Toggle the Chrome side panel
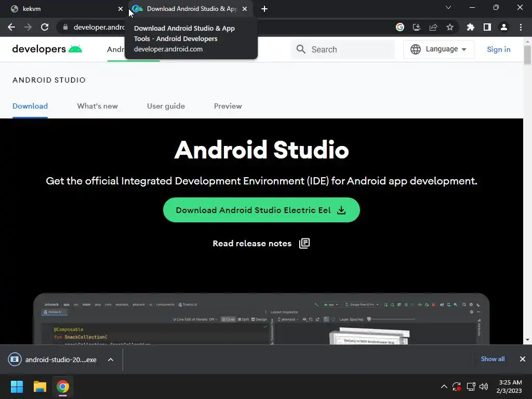 point(487,27)
